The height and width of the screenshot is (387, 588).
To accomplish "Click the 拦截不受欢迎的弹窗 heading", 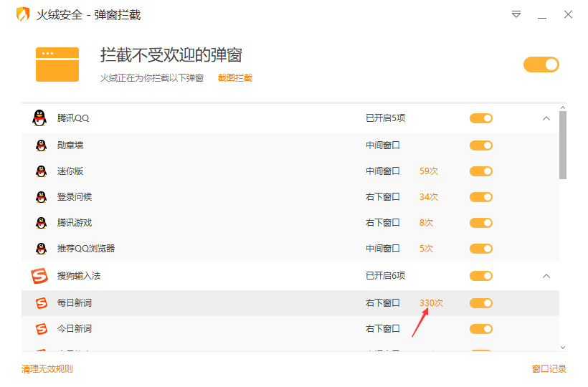I will click(x=171, y=55).
